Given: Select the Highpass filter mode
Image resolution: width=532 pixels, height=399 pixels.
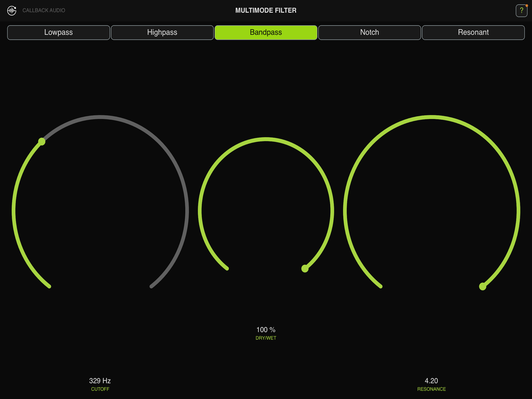Looking at the screenshot, I should pyautogui.click(x=162, y=32).
